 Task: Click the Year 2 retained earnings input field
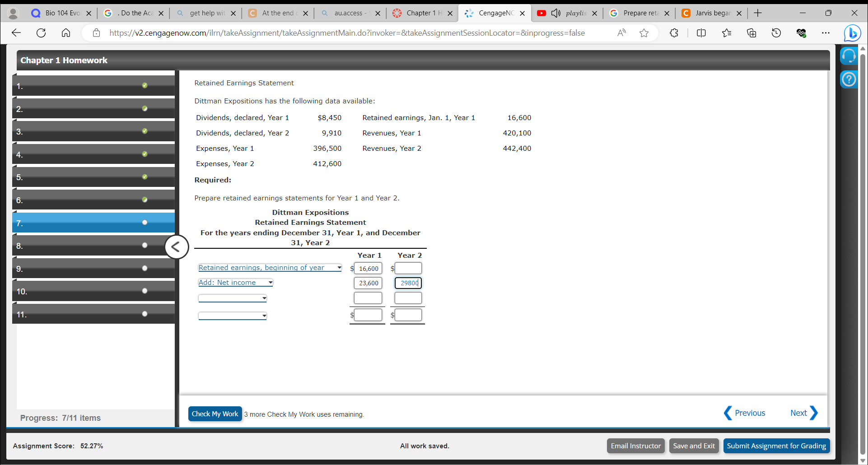click(408, 268)
